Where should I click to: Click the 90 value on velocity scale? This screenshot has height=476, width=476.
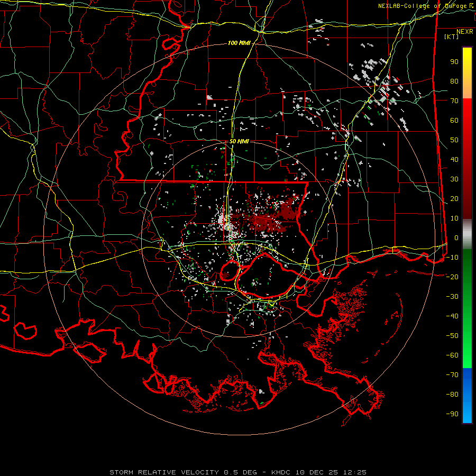pos(454,62)
